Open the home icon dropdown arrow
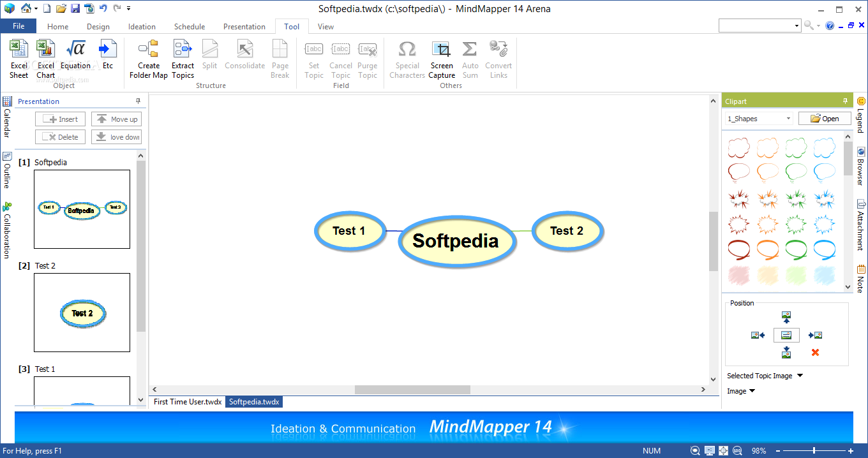Image resolution: width=868 pixels, height=458 pixels. pos(36,9)
